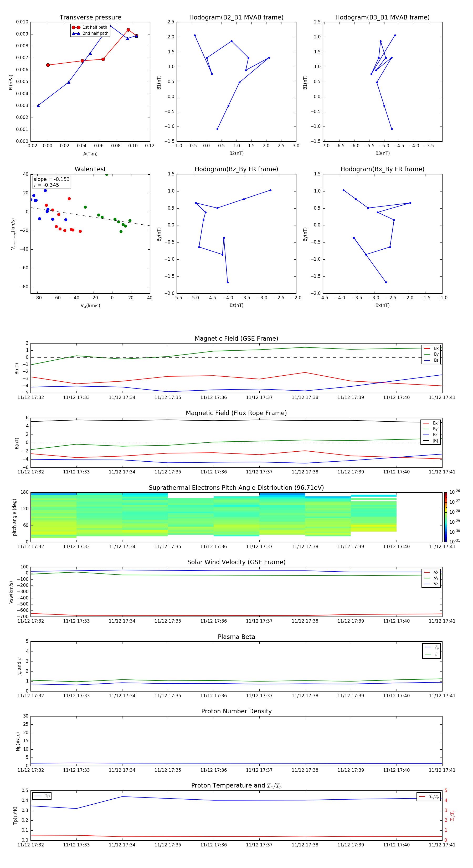The height and width of the screenshot is (868, 473).
Task: Select the 'V_A(km/s)' x-axis label
Action: 90,306
